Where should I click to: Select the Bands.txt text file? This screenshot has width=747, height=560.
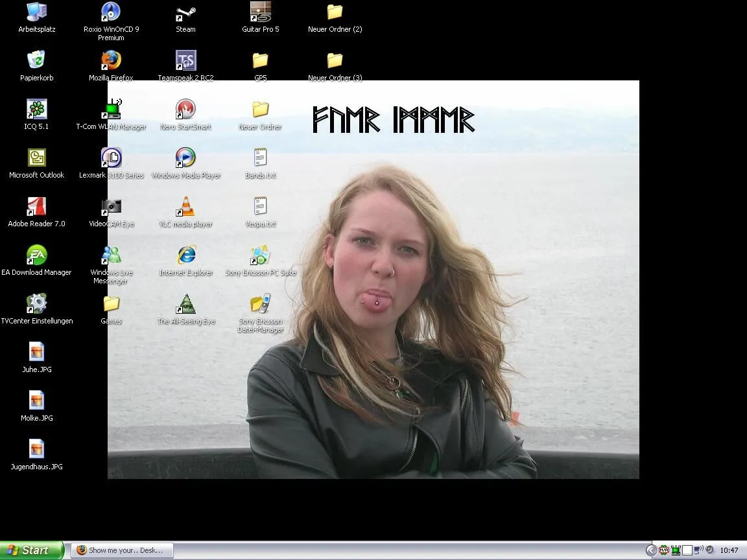pos(260,158)
